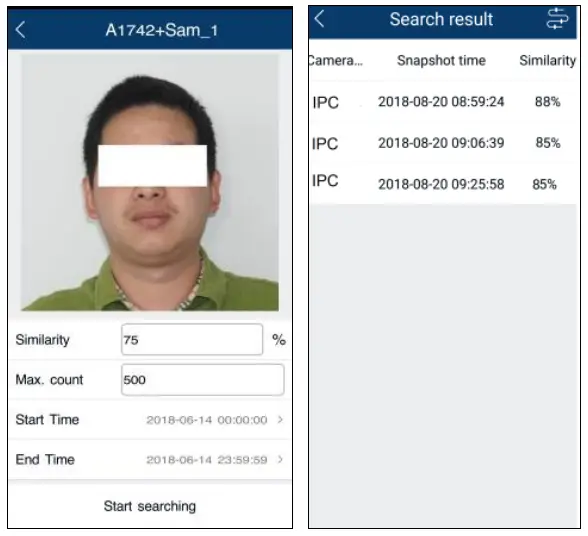The image size is (588, 536).
Task: Go back from the A1742+Sam_1 screen
Action: coord(21,30)
